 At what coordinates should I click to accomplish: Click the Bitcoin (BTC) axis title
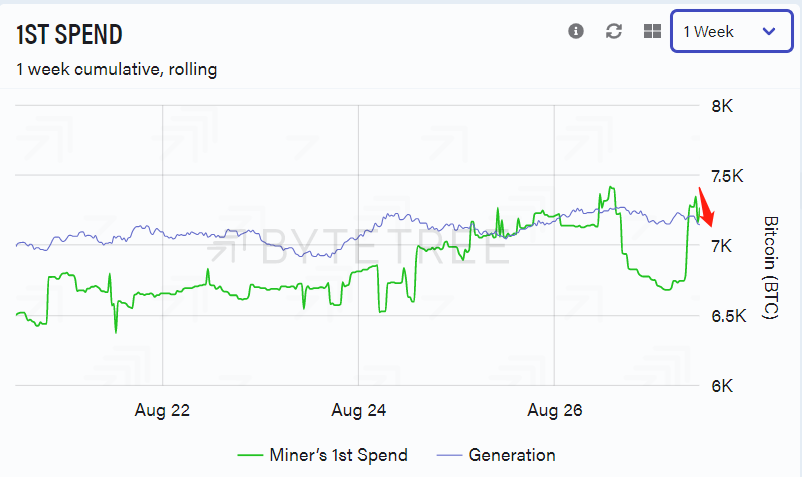pyautogui.click(x=771, y=267)
